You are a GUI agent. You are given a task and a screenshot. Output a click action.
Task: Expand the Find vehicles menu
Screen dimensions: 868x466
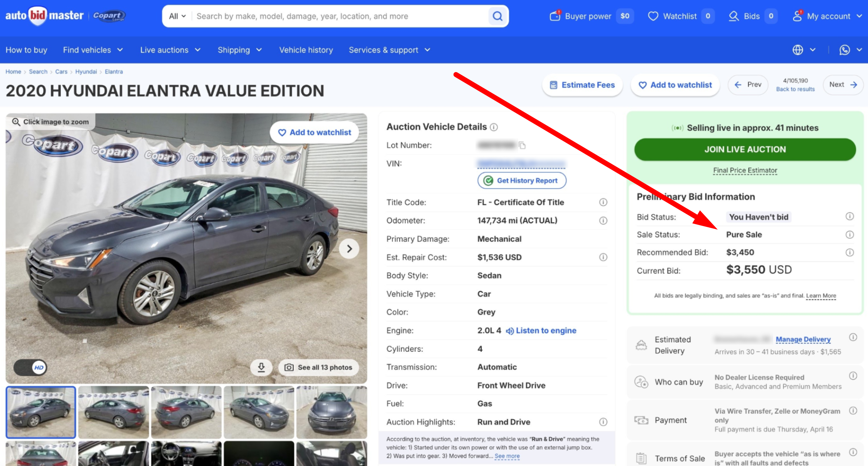[93, 50]
